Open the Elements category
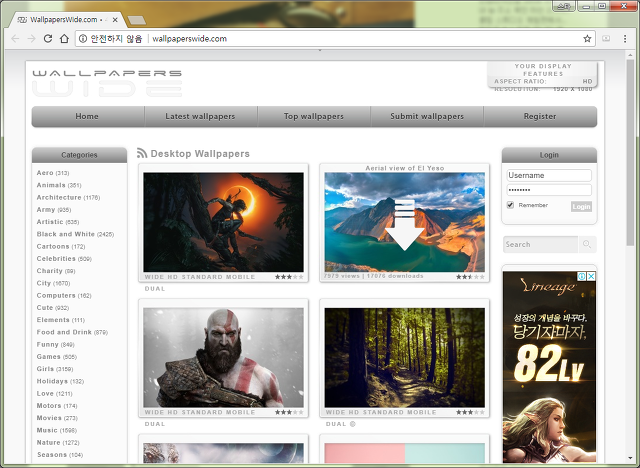Viewport: 640px width, 468px height. tap(60, 319)
